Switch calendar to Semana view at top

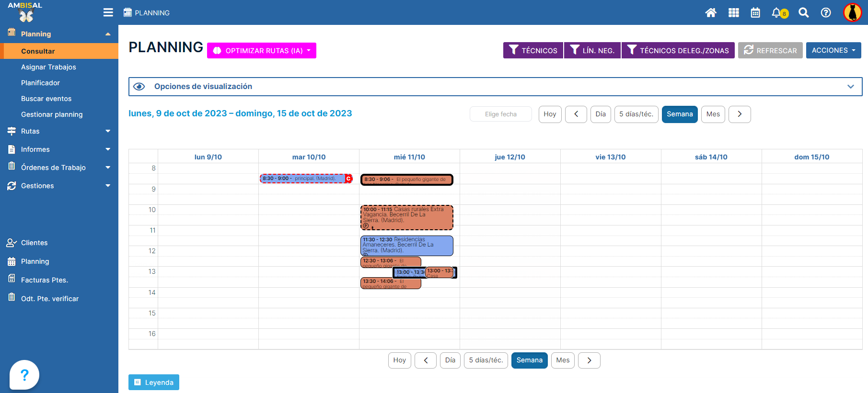coord(679,114)
